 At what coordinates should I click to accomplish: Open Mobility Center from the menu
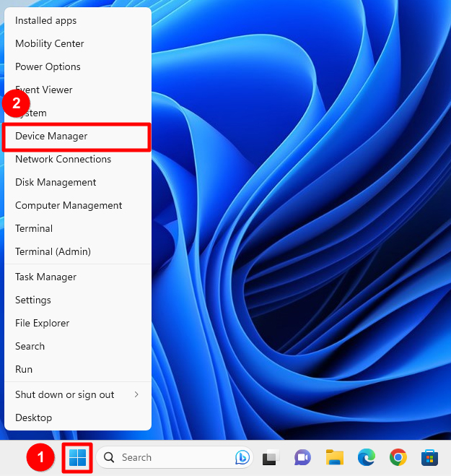(x=78, y=44)
